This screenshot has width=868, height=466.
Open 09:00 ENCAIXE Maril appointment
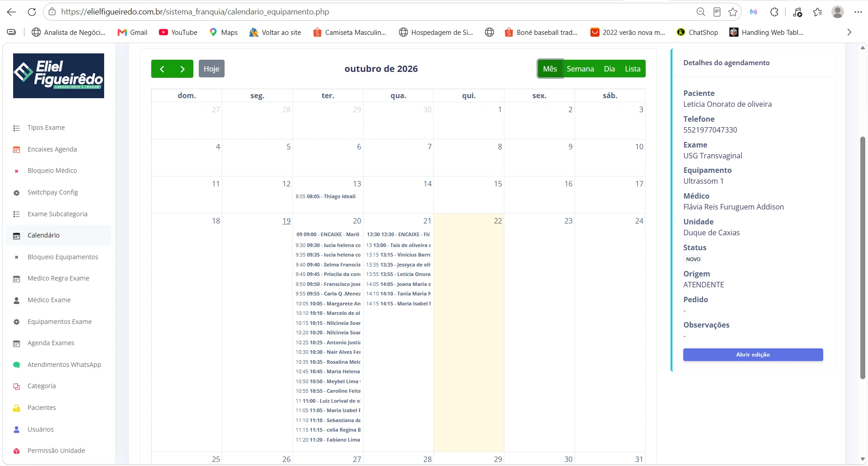328,234
